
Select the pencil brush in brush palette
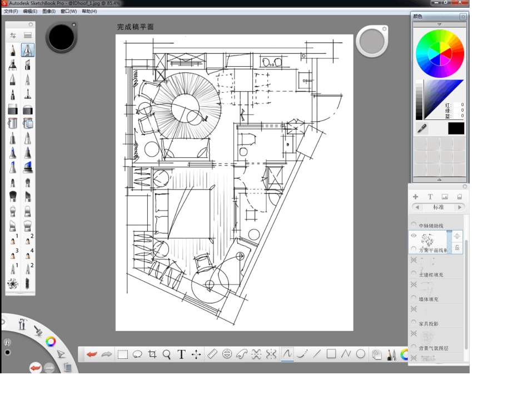coord(13,50)
